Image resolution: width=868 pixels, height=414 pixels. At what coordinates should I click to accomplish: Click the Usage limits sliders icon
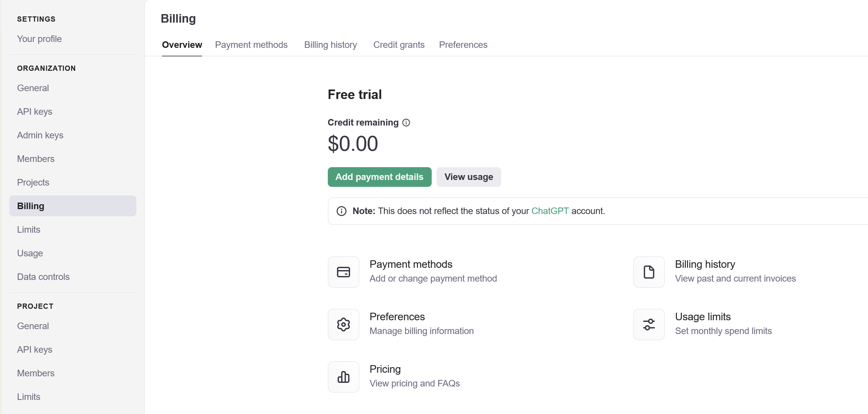coord(649,325)
